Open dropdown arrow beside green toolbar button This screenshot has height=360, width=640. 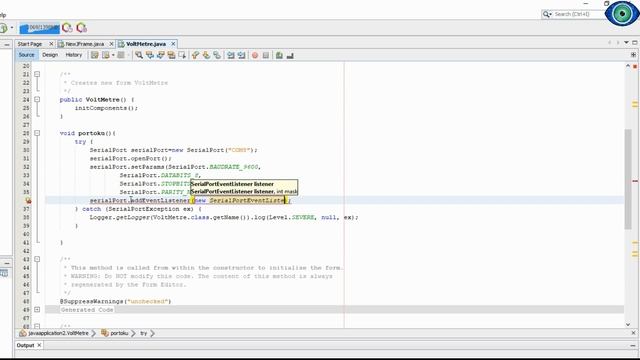(11, 28)
